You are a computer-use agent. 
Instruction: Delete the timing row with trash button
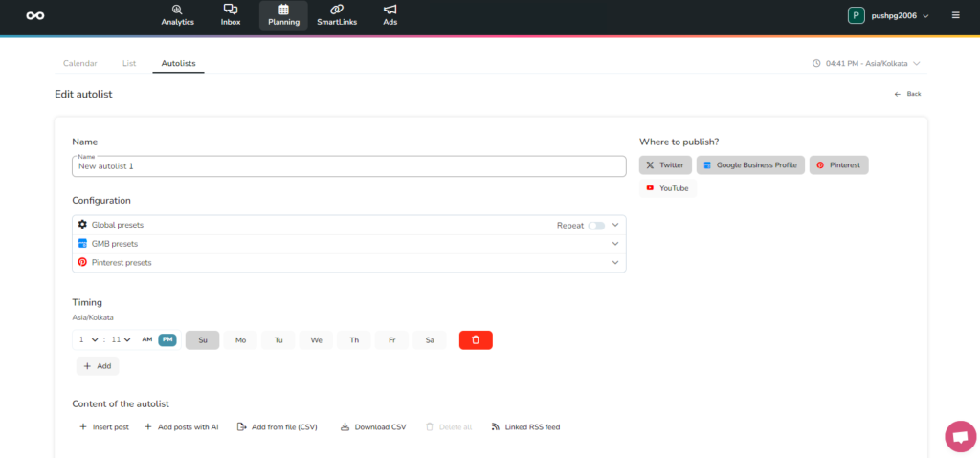(476, 339)
